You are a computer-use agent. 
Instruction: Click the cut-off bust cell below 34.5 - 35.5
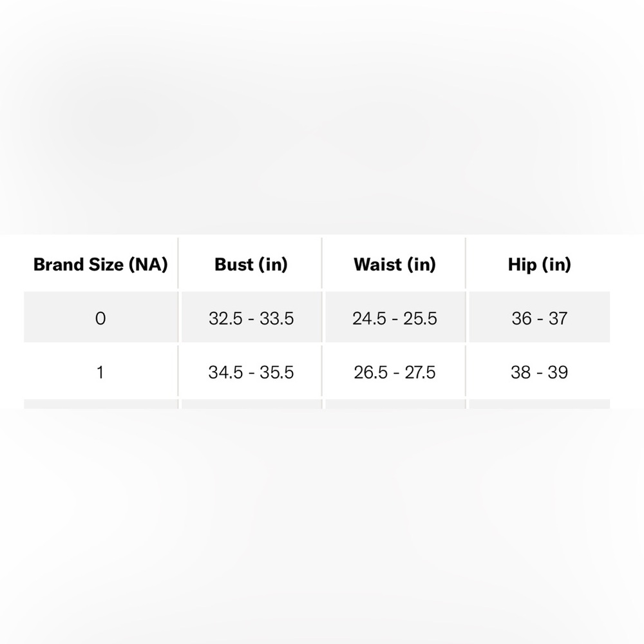tap(251, 404)
